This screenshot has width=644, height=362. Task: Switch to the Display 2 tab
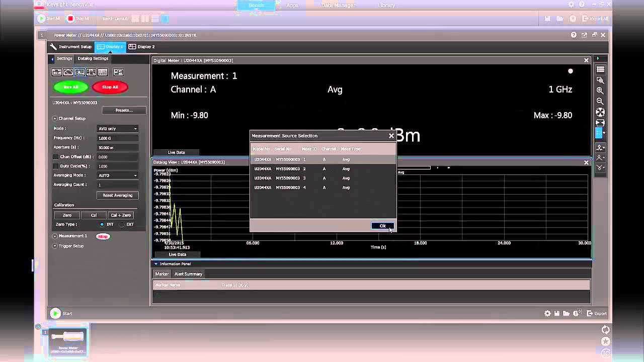[142, 47]
